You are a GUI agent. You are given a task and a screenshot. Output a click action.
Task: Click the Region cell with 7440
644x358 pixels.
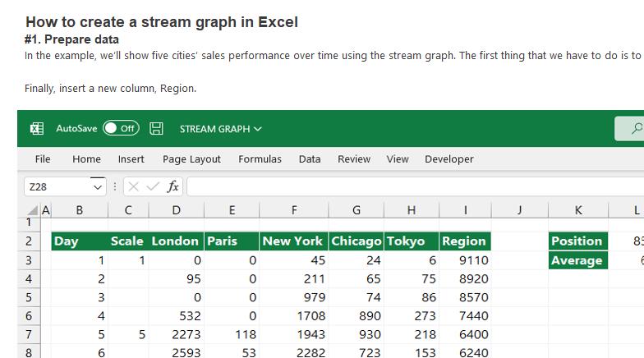tap(465, 315)
